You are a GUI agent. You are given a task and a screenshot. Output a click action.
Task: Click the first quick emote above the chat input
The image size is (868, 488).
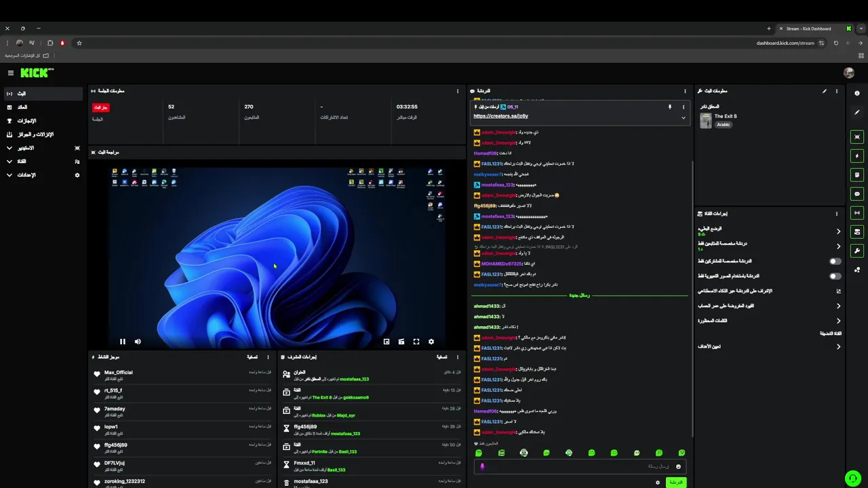click(x=479, y=453)
